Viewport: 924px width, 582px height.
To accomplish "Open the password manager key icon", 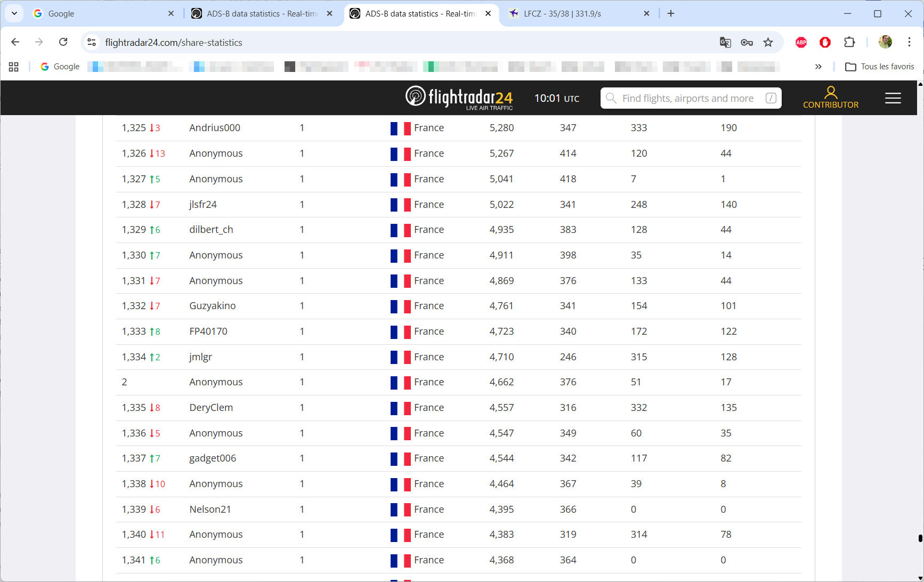I will point(747,42).
